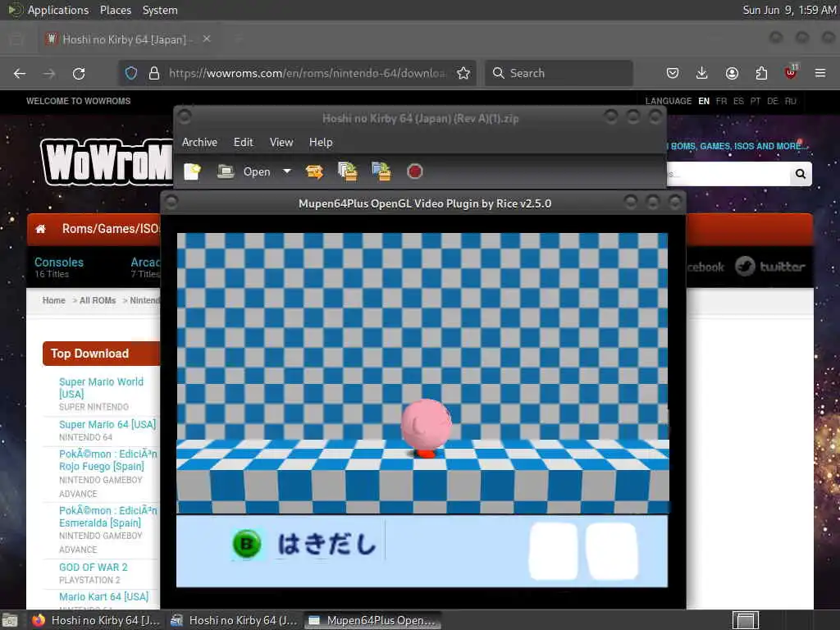Switch to Mupen64Plus OpenGL taskbar item
This screenshot has height=630, width=840.
[x=372, y=620]
